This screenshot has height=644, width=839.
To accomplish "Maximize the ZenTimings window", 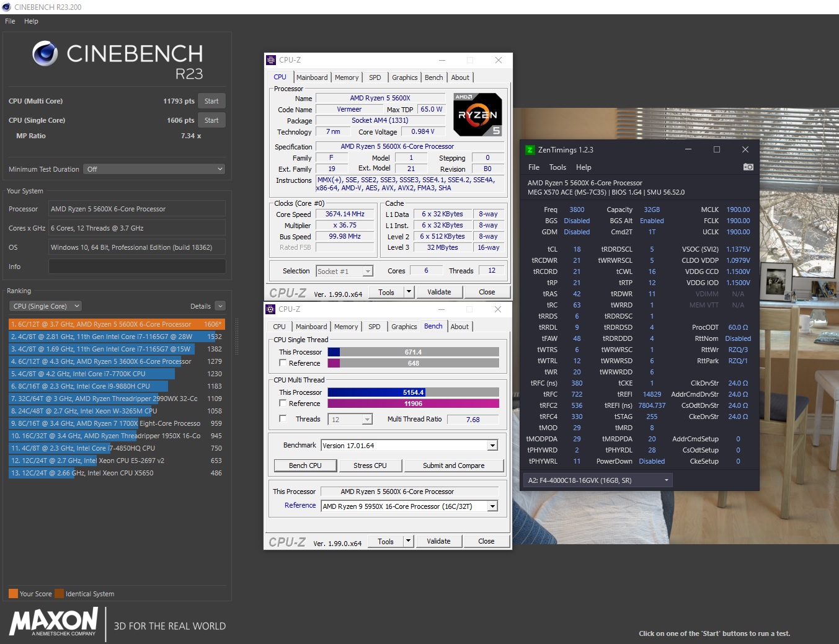I will [x=717, y=149].
